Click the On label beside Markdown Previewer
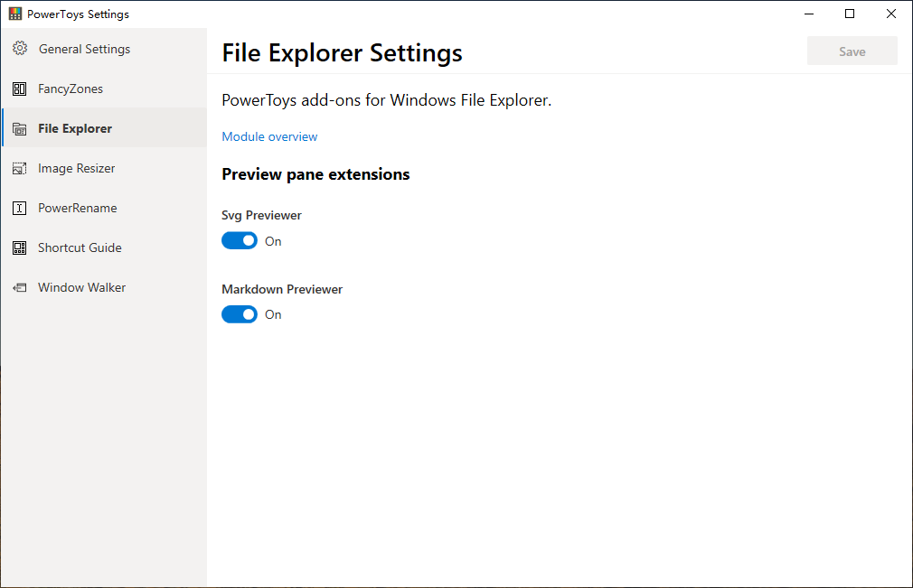Viewport: 913px width, 588px height. (273, 314)
